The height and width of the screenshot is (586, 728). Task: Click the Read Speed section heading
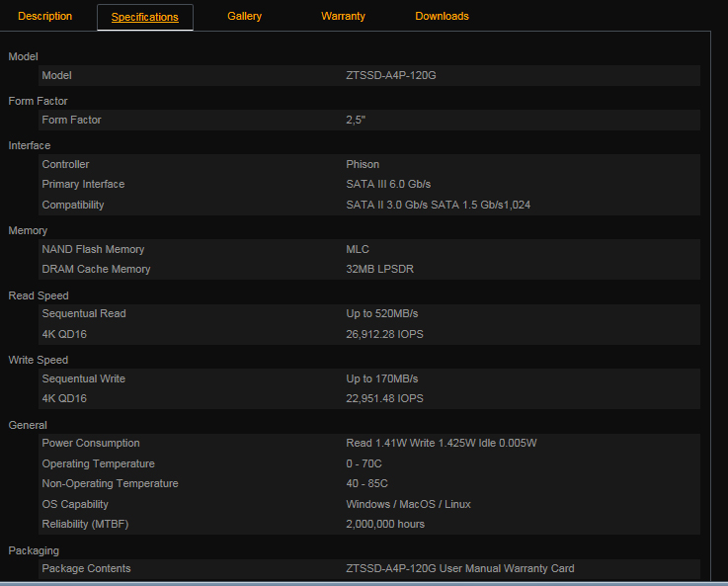pos(39,295)
